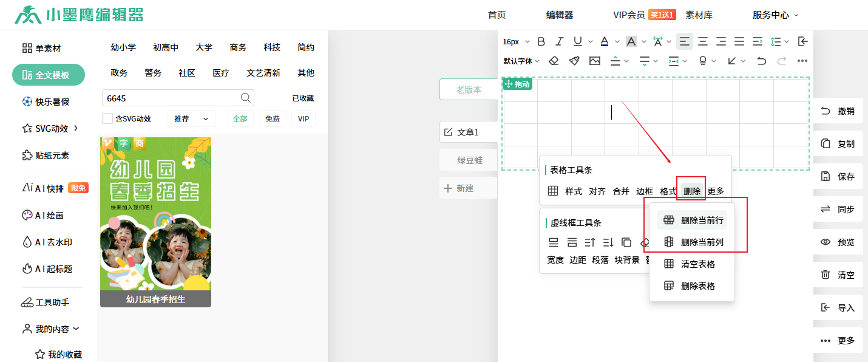Open toolbar's three-dot more options
The height and width of the screenshot is (362, 868).
tap(802, 61)
